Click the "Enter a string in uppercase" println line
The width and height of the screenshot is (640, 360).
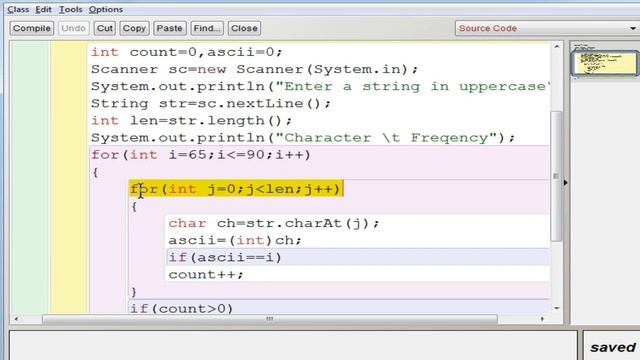point(320,87)
